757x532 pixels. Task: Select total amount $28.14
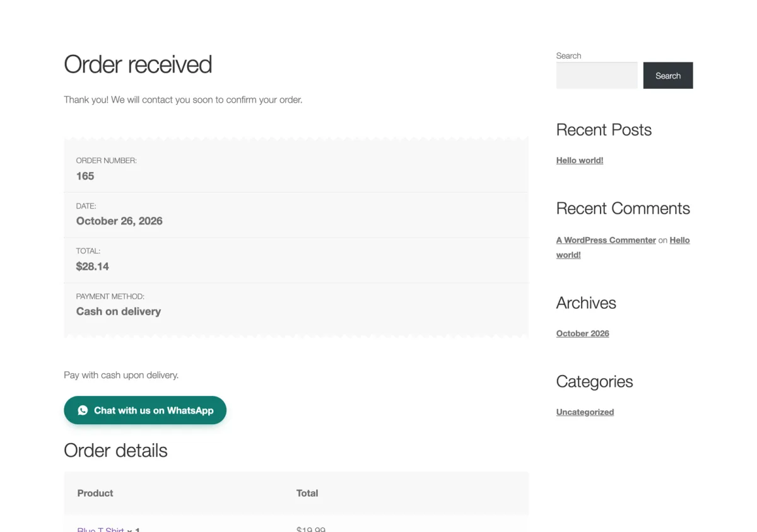coord(93,267)
